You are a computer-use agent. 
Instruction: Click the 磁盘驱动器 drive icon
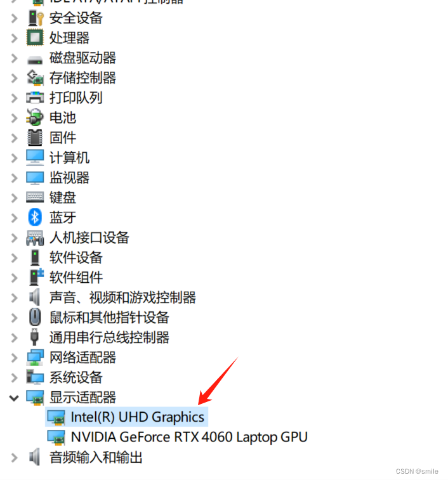35,60
